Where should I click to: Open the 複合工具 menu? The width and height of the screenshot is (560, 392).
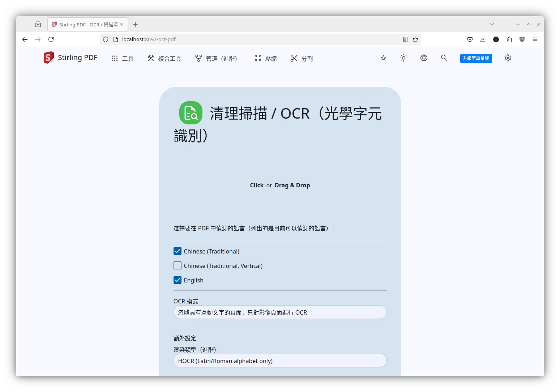(164, 58)
